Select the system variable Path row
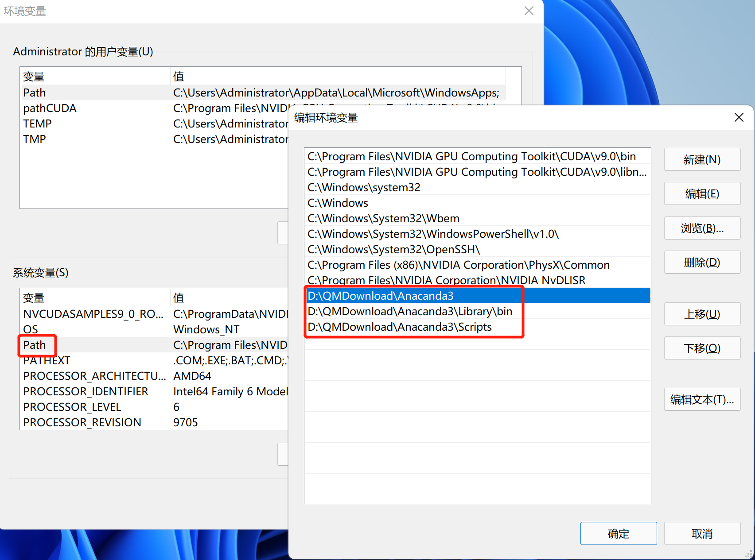This screenshot has width=755, height=560. 154,345
